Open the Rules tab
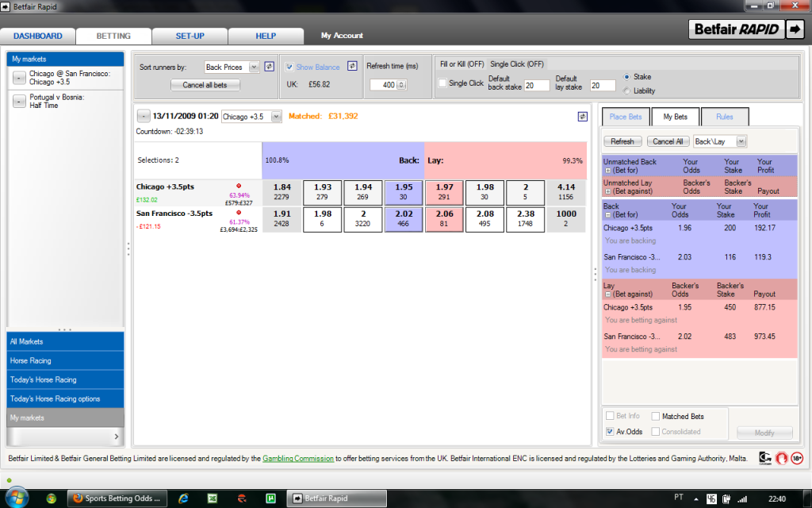The width and height of the screenshot is (812, 508). click(725, 117)
